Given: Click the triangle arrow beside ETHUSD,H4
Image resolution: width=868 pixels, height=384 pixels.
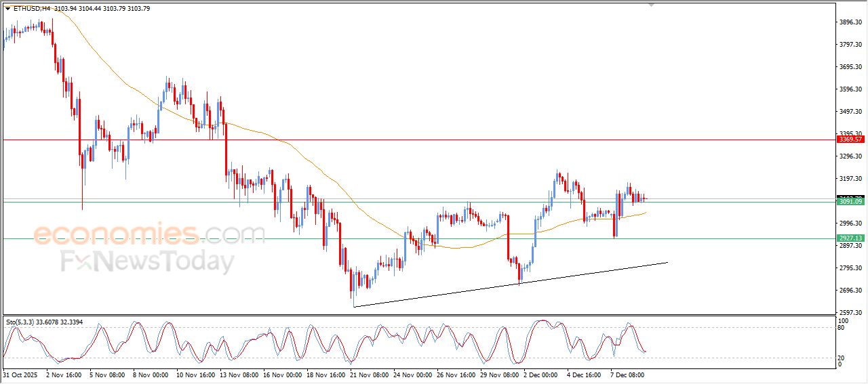Looking at the screenshot, I should tap(7, 9).
